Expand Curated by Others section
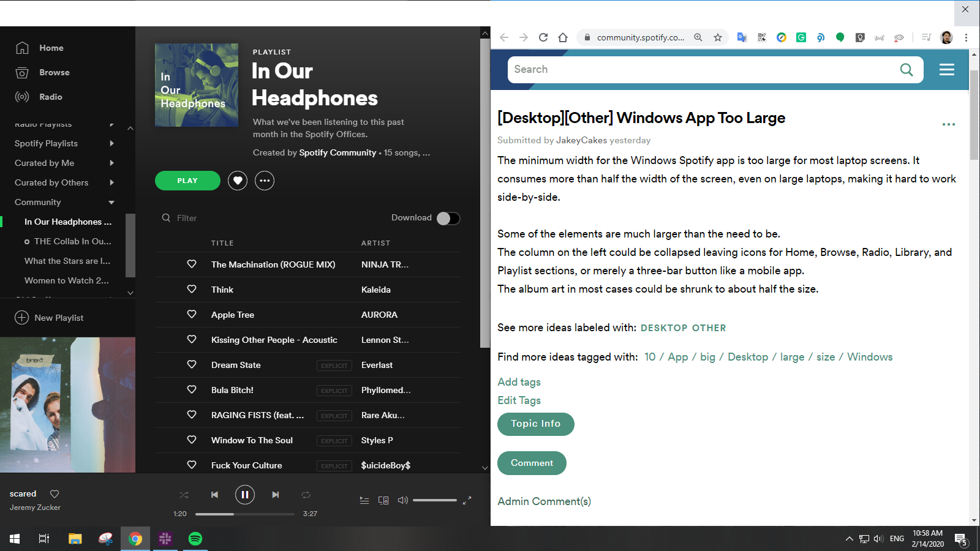This screenshot has width=980, height=551. point(111,182)
